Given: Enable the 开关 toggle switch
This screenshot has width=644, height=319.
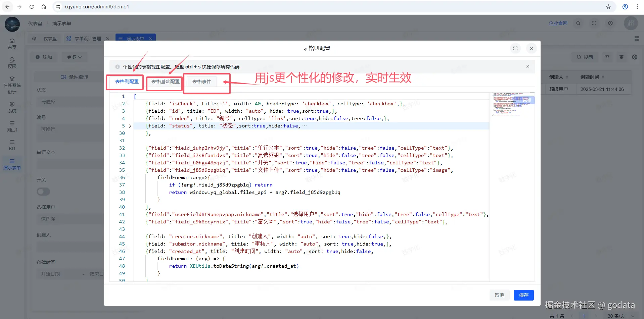Looking at the screenshot, I should pos(43,192).
